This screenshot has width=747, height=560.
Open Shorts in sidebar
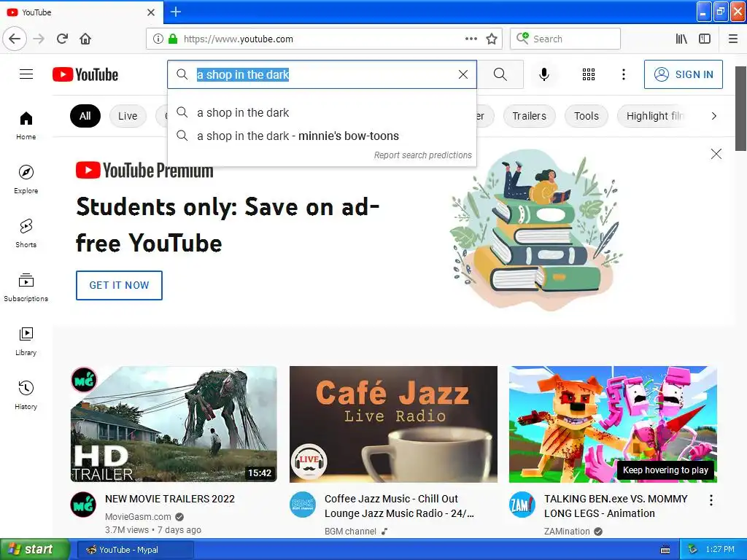tap(26, 233)
